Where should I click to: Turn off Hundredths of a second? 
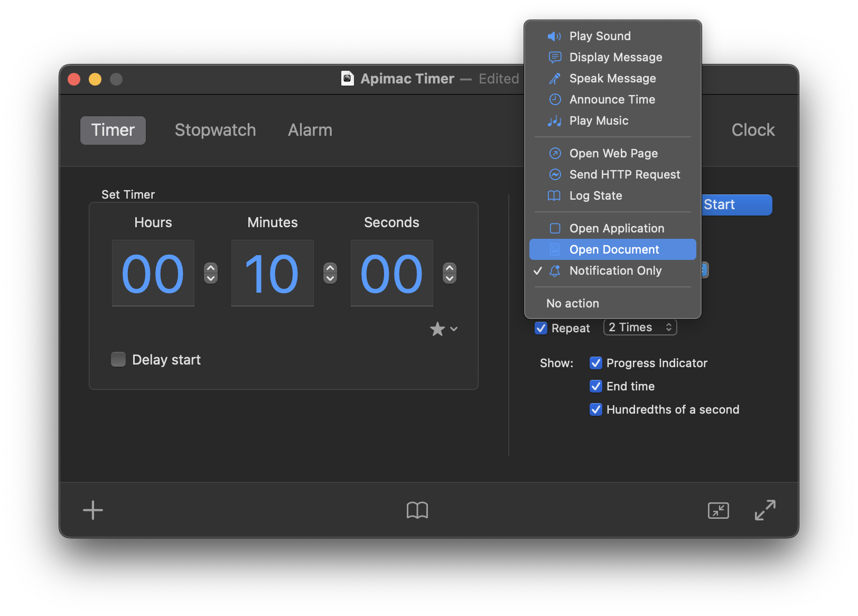click(596, 409)
